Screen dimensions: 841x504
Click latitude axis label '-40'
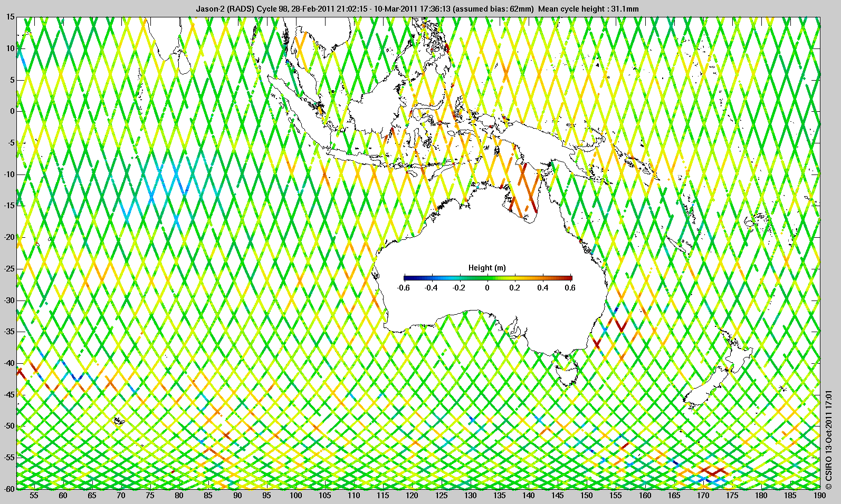coord(9,363)
